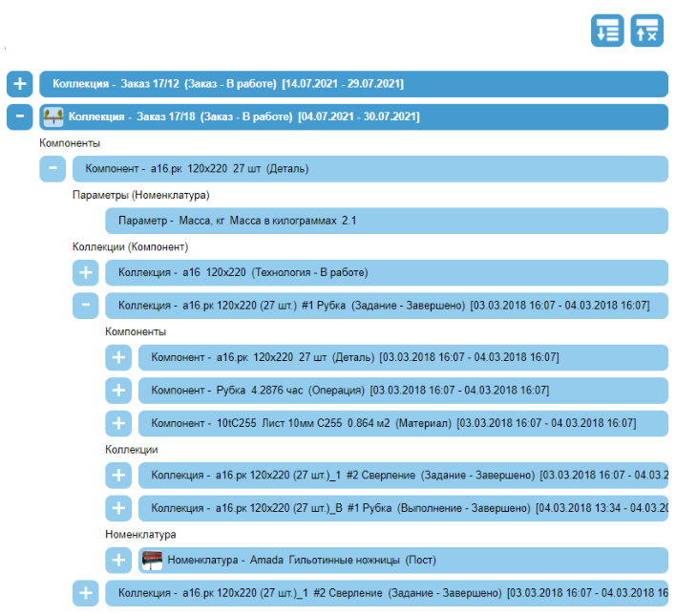676x616 pixels.
Task: Click the collapse-all tree button at top right
Action: pyautogui.click(x=646, y=30)
